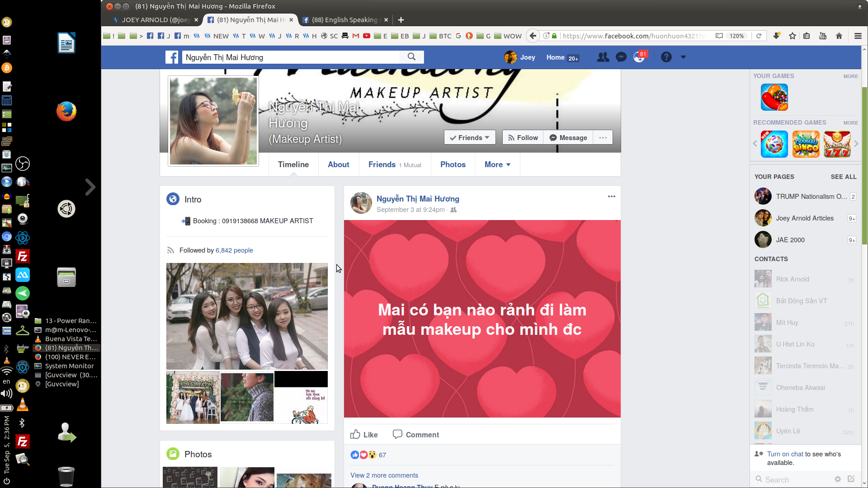Open the Friends dropdown on profile cover
The height and width of the screenshot is (488, 868).
coord(470,138)
